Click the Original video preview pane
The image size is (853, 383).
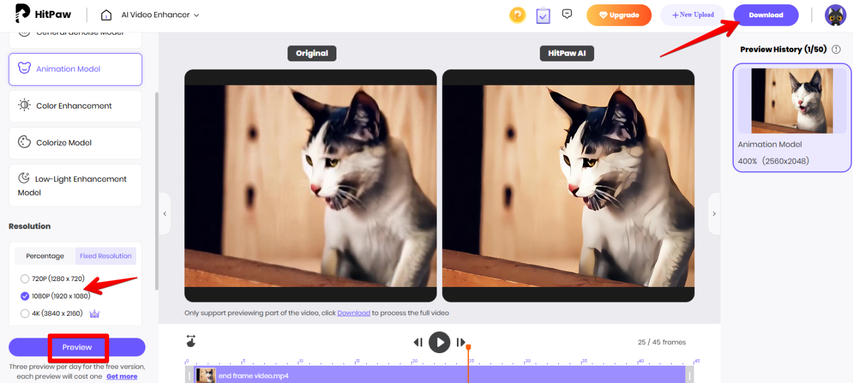pyautogui.click(x=311, y=186)
